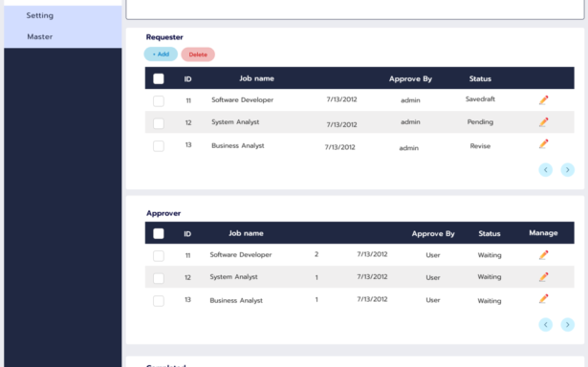Click value 2 in Approver Software Developer row

tap(316, 254)
